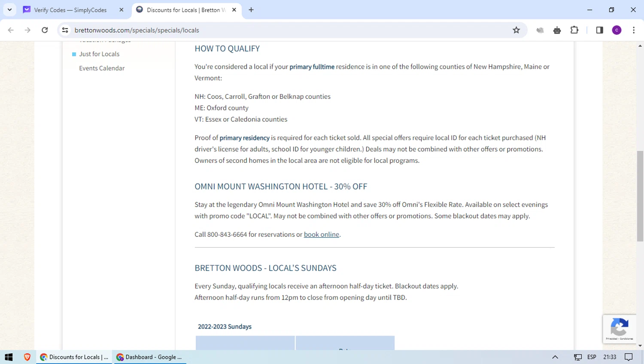Open the network status tray icon
Viewport: 644px width, 364px height.
(x=578, y=357)
